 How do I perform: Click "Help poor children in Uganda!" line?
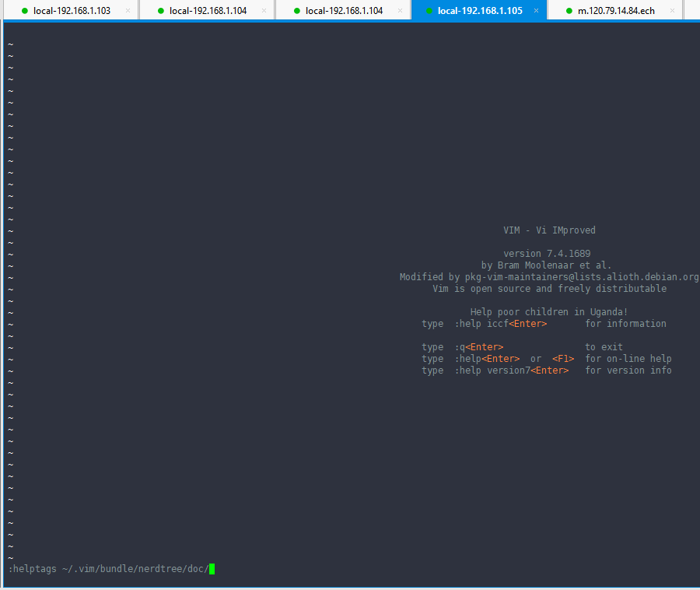click(549, 312)
